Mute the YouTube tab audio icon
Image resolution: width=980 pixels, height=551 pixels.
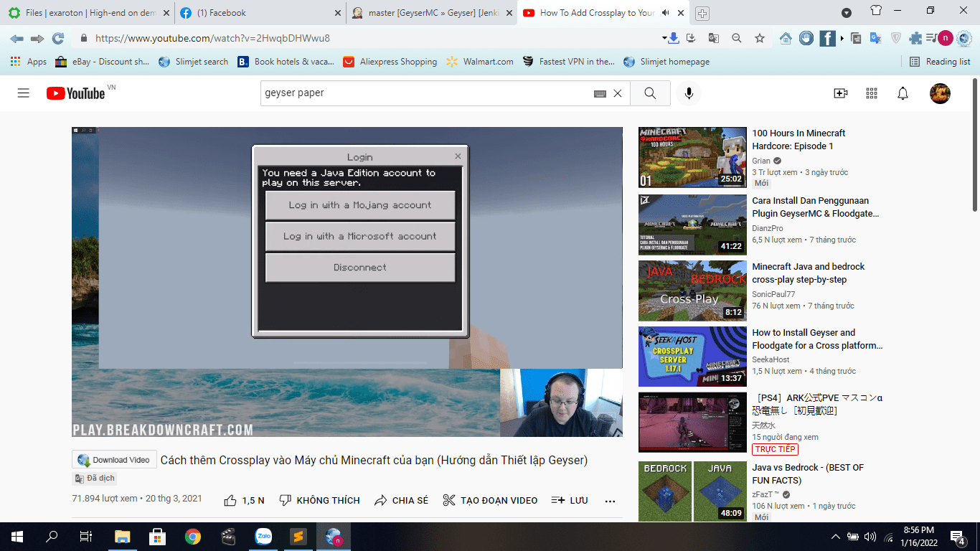coord(666,13)
